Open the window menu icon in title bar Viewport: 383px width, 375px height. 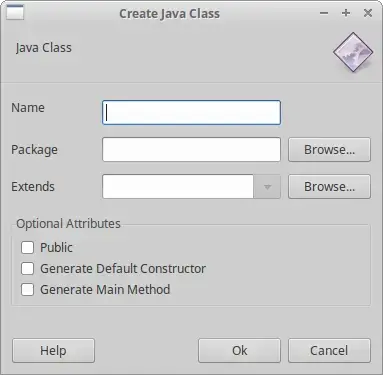coord(15,13)
